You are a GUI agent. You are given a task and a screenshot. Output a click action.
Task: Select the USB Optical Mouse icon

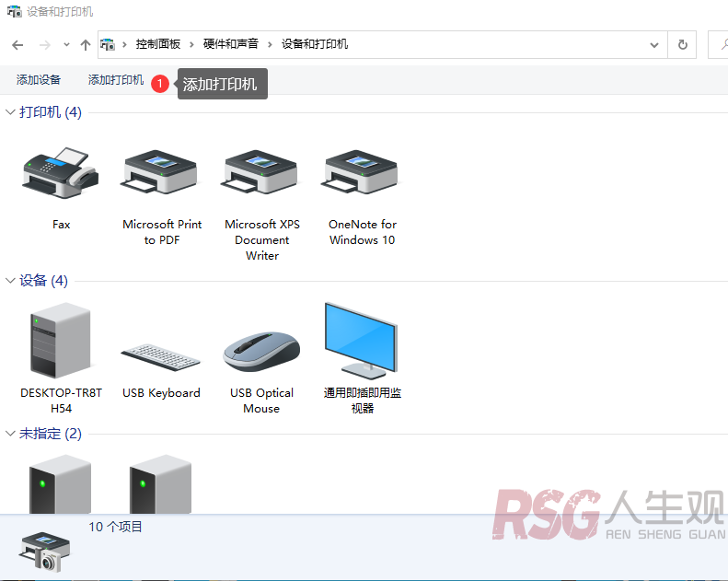pyautogui.click(x=261, y=352)
